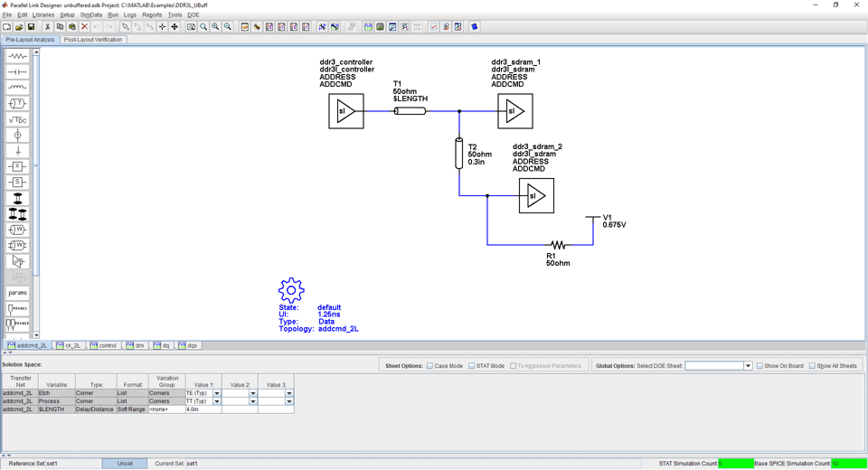Check the Show All Sheets option
This screenshot has width=868, height=470.
tap(812, 366)
